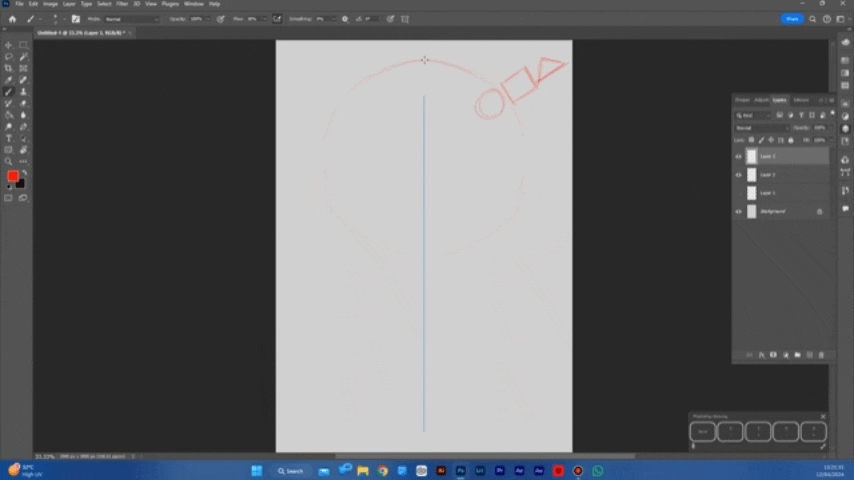Click the Share button
Viewport: 854px width, 480px height.
click(792, 19)
